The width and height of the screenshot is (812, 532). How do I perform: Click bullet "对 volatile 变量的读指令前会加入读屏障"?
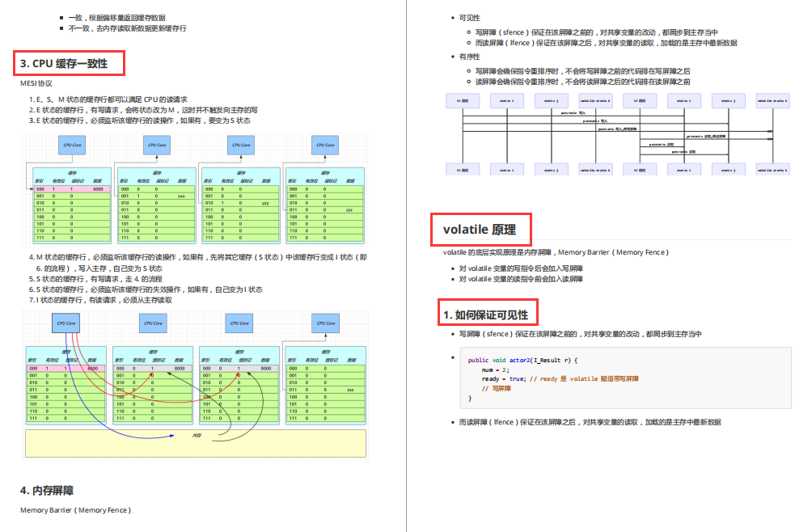[x=521, y=279]
